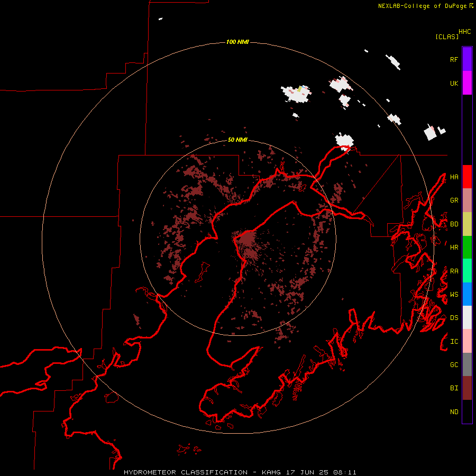Image resolution: width=476 pixels, height=476 pixels.
Task: Click the DS legend label
Action: 454,317
